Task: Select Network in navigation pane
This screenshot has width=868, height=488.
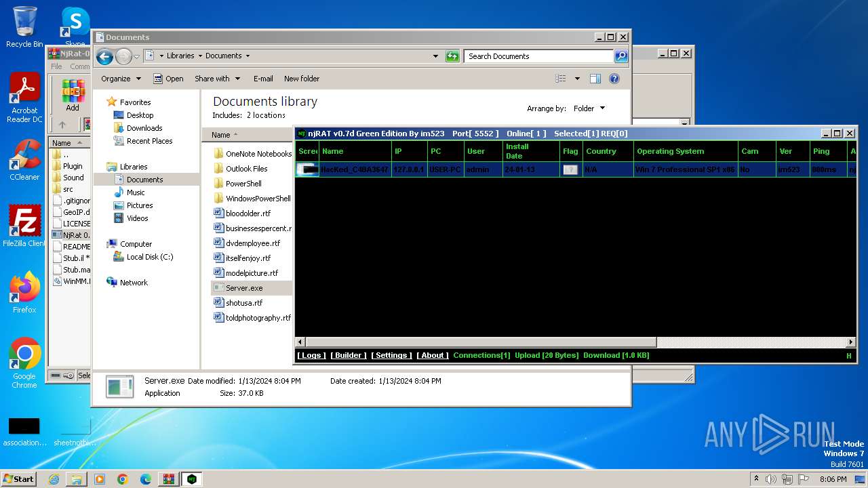Action: (x=134, y=283)
